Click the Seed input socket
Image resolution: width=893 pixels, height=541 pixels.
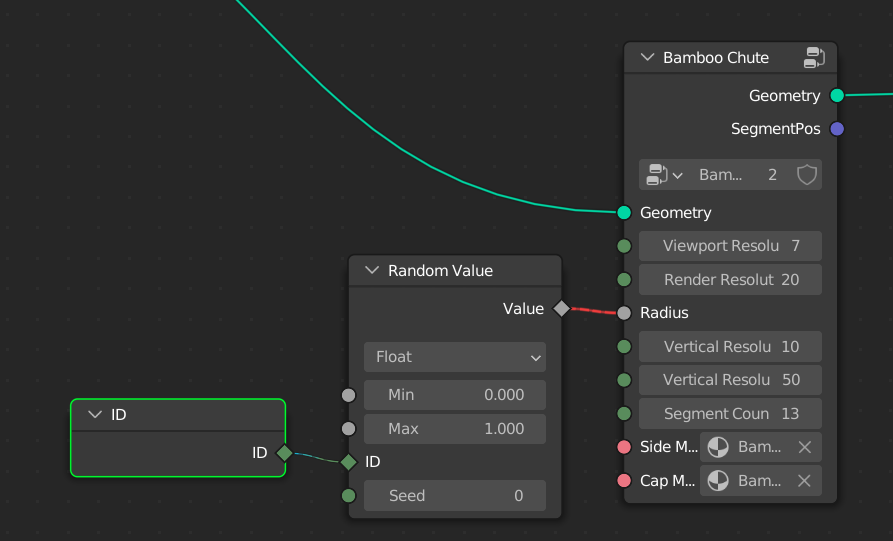(349, 495)
